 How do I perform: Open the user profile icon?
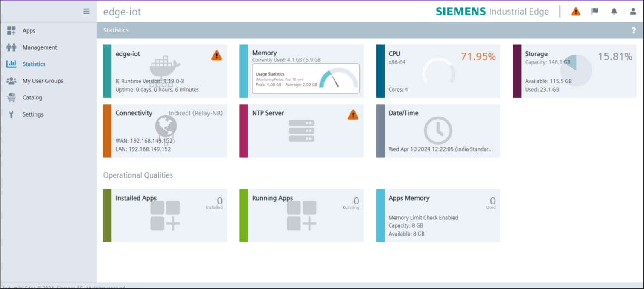(633, 11)
